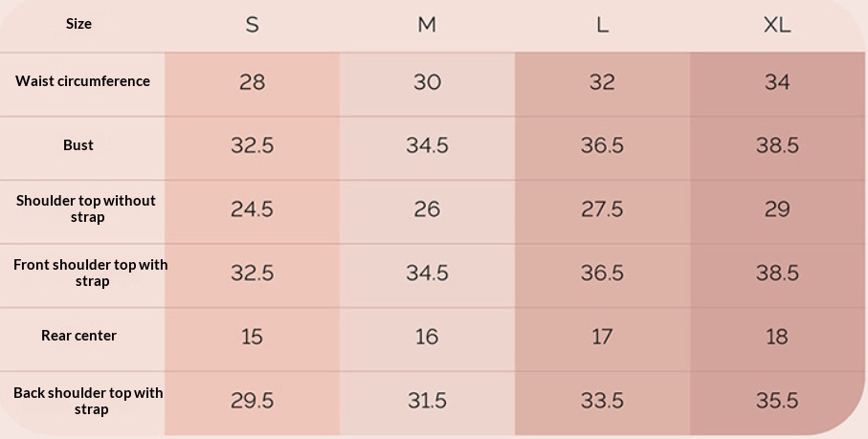
Task: Click the Rear center row label
Action: [x=78, y=336]
